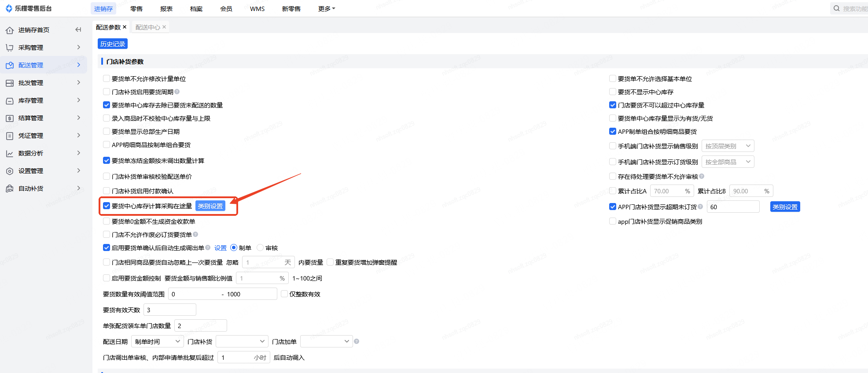The width and height of the screenshot is (868, 373).
Task: Click the 库存管理 sidebar icon
Action: [10, 100]
